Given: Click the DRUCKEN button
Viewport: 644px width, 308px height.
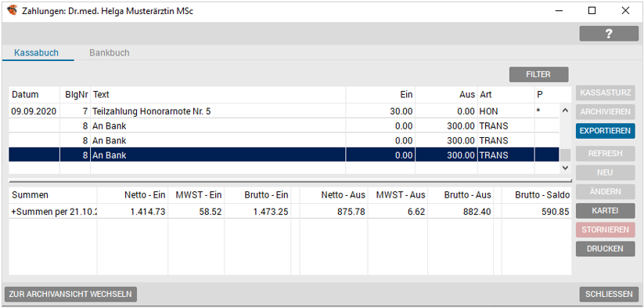Looking at the screenshot, I should (x=605, y=248).
